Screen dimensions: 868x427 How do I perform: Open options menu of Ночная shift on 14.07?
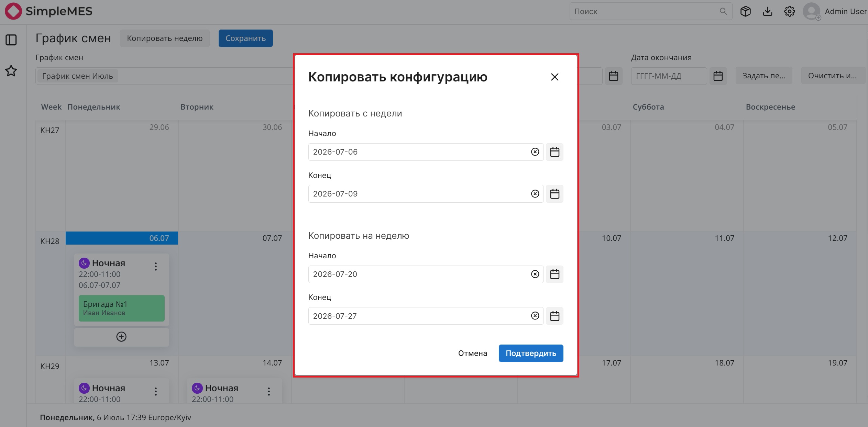coord(269,392)
